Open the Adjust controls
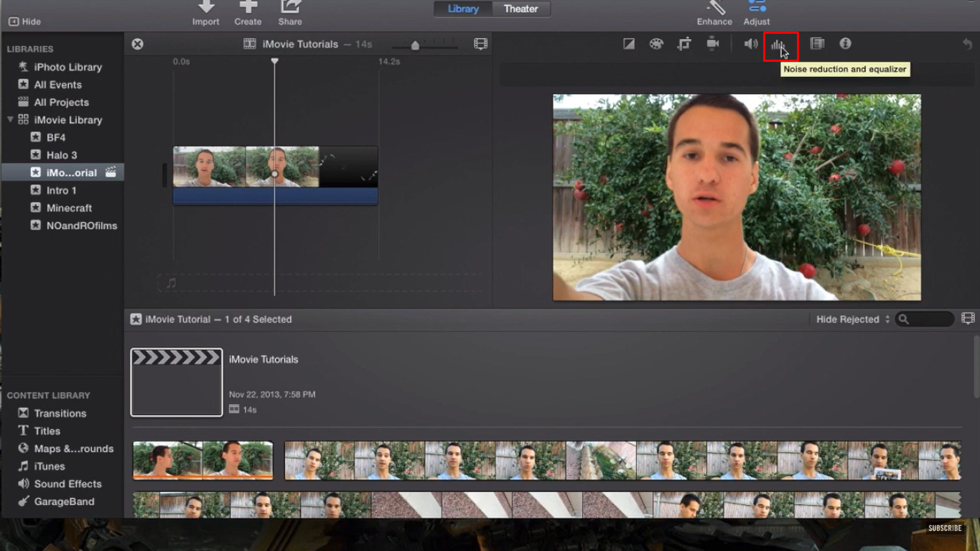This screenshot has height=551, width=980. (757, 13)
